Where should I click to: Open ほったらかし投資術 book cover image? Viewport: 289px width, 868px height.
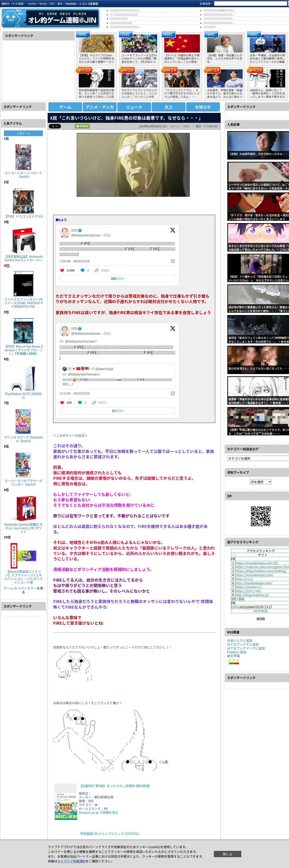(66, 802)
